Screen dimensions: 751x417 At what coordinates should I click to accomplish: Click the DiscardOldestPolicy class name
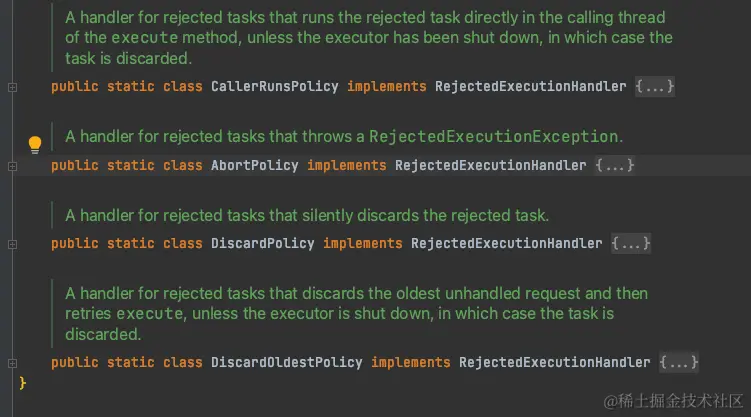coord(286,362)
